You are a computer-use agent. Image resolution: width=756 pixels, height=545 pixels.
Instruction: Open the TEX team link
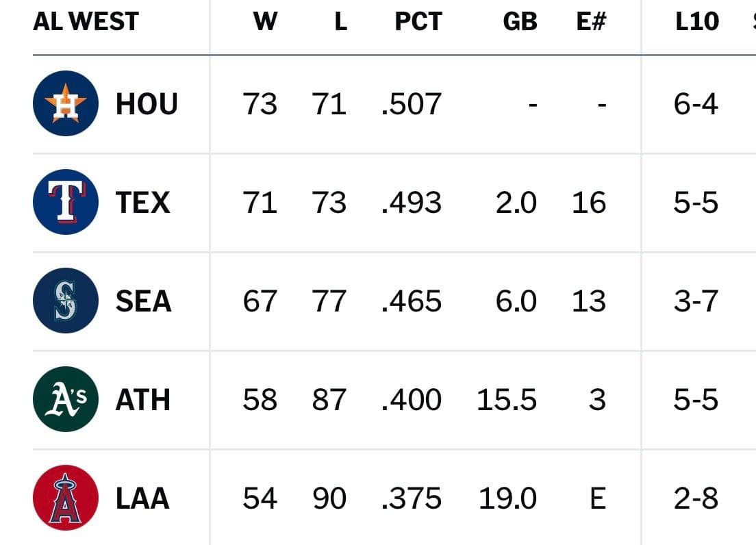[x=142, y=203]
